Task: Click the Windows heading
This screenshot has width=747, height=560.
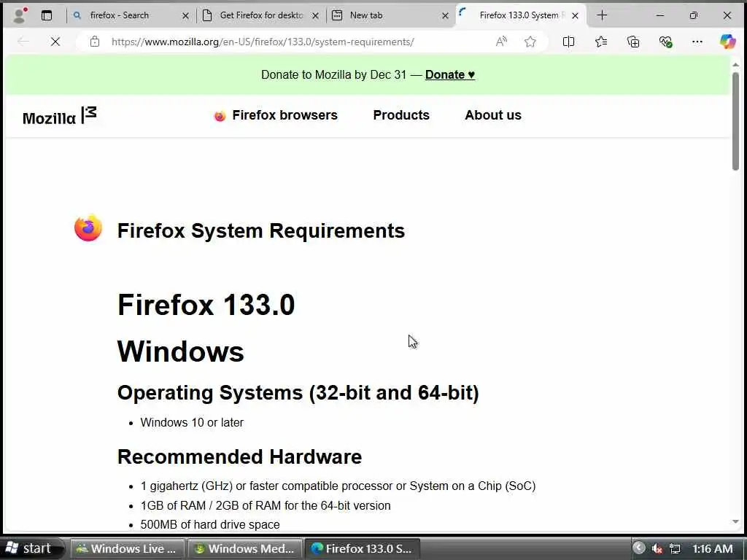Action: click(181, 351)
